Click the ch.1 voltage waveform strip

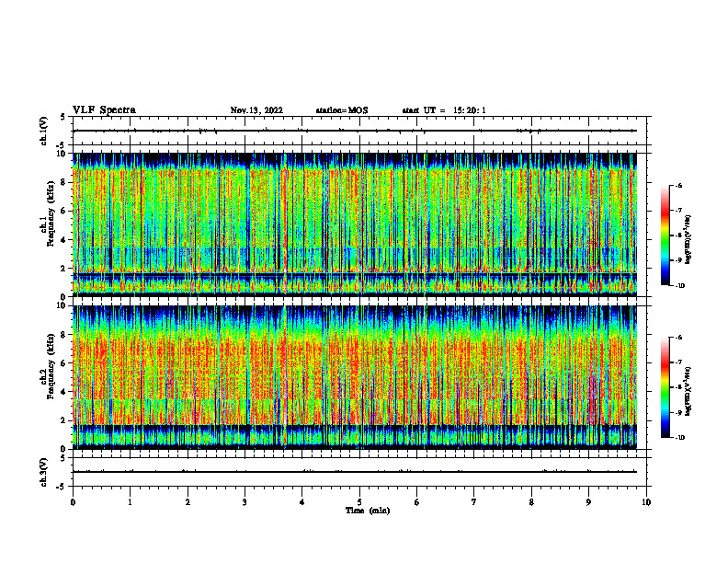361,131
